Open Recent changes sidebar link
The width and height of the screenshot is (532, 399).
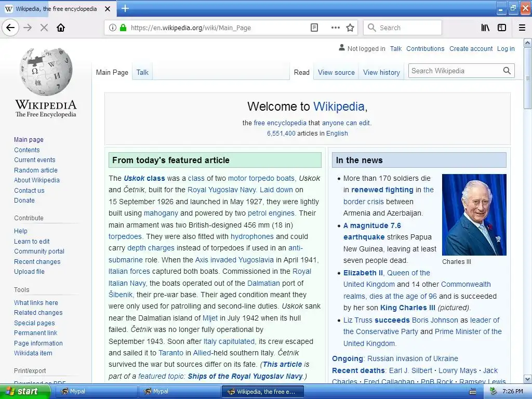click(x=37, y=262)
